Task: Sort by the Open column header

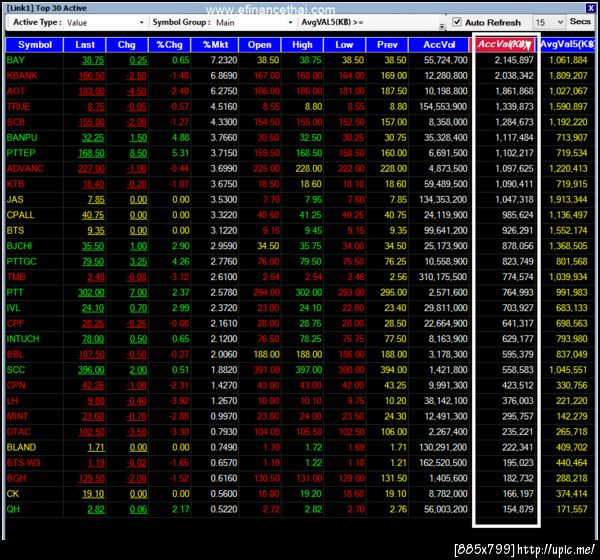Action: point(259,45)
